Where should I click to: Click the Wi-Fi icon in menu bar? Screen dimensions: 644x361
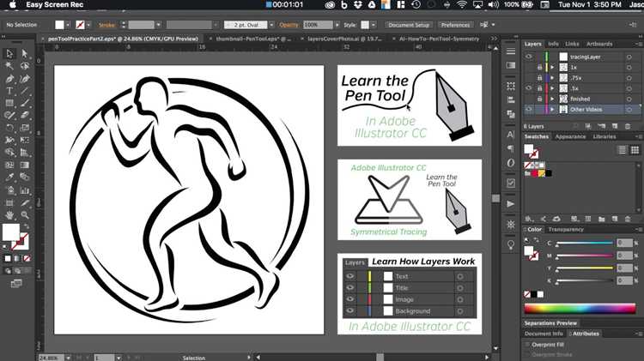(462, 5)
